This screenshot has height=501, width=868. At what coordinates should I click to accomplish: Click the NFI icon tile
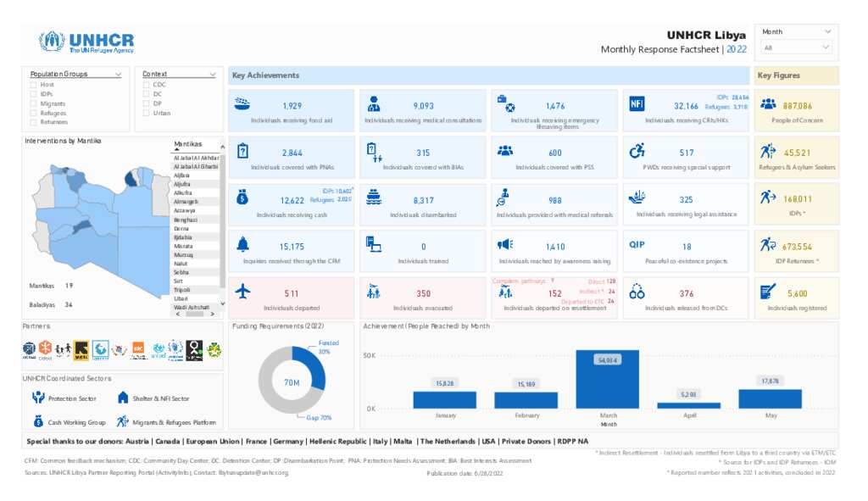(637, 103)
